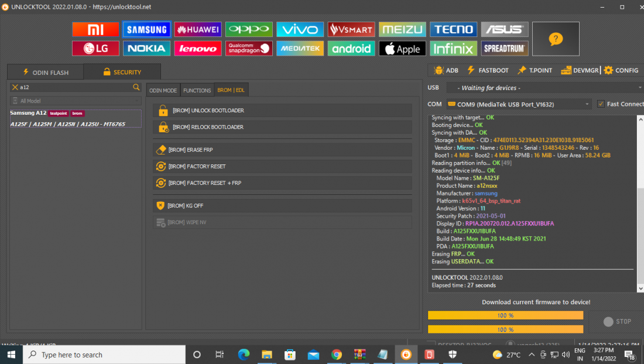Open the USB Waiting for devices dropdown
The image size is (644, 364).
tap(544, 88)
